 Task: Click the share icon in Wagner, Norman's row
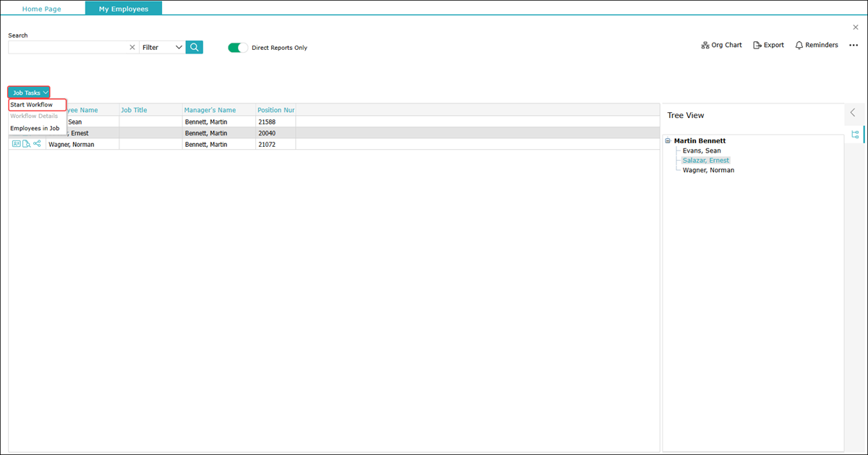tap(37, 144)
